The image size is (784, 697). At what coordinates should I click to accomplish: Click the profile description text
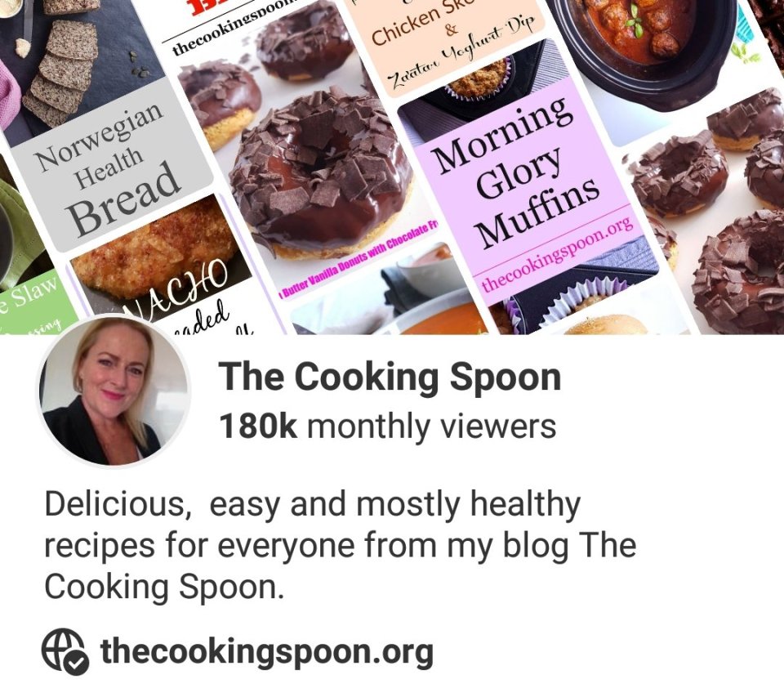pyautogui.click(x=340, y=545)
